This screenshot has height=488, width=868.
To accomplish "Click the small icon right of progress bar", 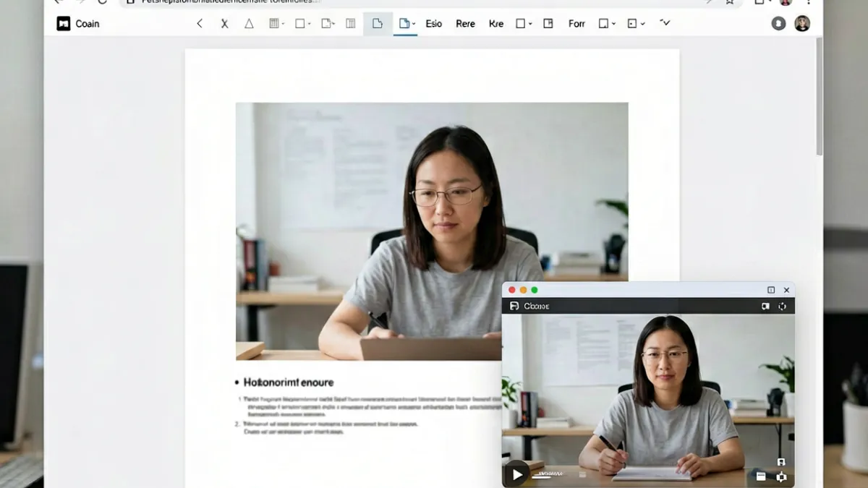I will [581, 476].
